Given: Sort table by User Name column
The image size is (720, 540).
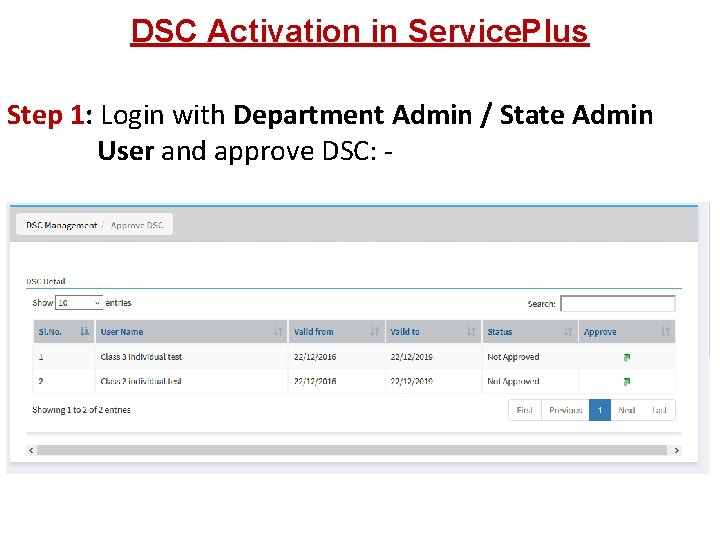Looking at the screenshot, I should [x=191, y=332].
